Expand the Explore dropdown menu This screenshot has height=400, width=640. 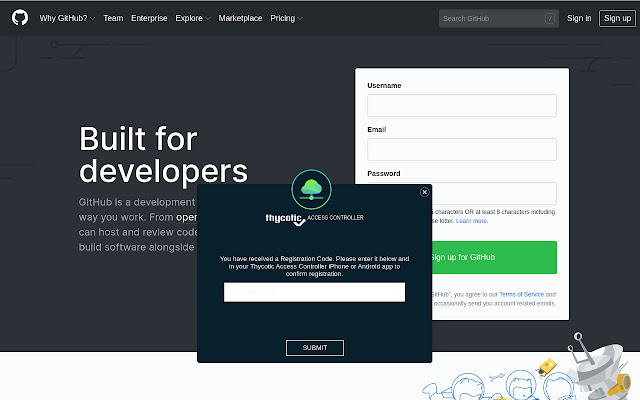(x=193, y=18)
